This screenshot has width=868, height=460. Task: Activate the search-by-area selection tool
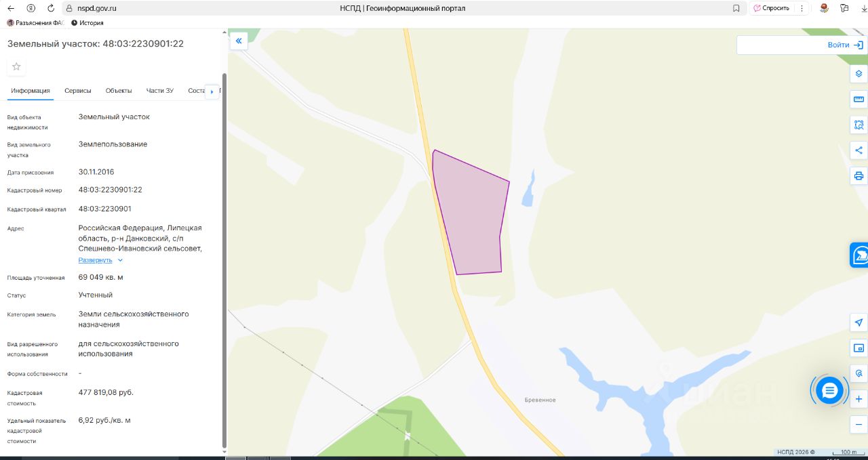859,125
